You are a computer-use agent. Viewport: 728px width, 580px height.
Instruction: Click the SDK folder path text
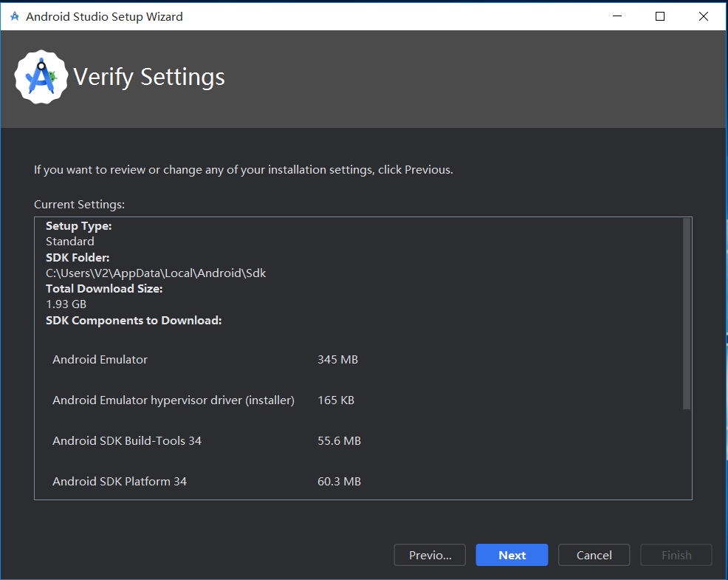click(156, 273)
